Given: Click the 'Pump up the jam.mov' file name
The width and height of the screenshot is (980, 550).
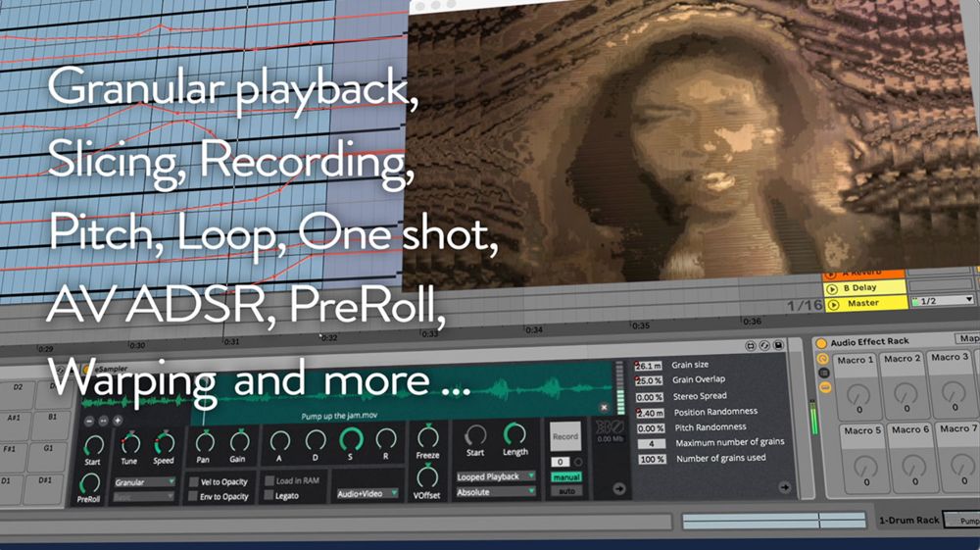Looking at the screenshot, I should (x=339, y=416).
